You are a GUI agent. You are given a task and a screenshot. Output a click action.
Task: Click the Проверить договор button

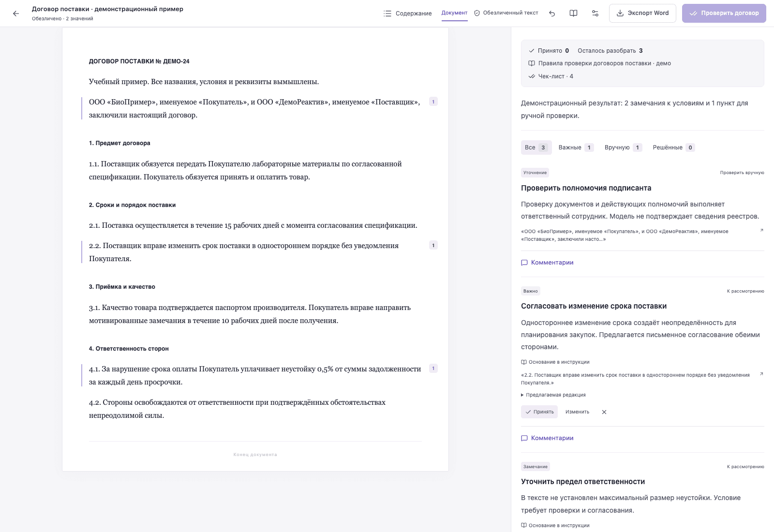[x=724, y=13]
